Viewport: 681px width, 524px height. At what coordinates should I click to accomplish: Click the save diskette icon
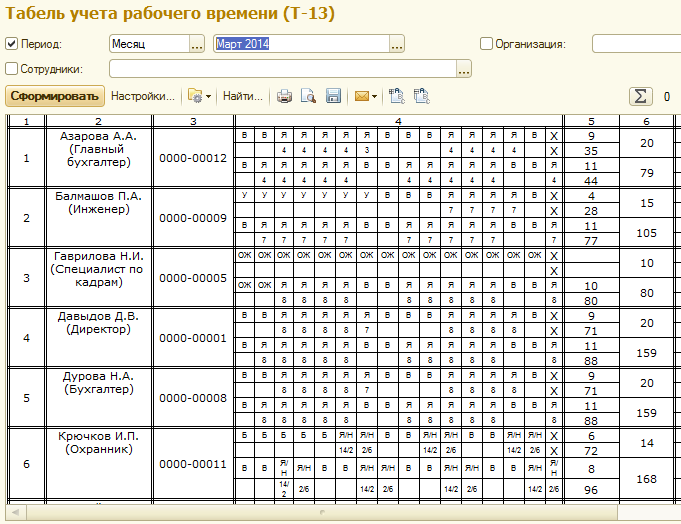coord(333,97)
